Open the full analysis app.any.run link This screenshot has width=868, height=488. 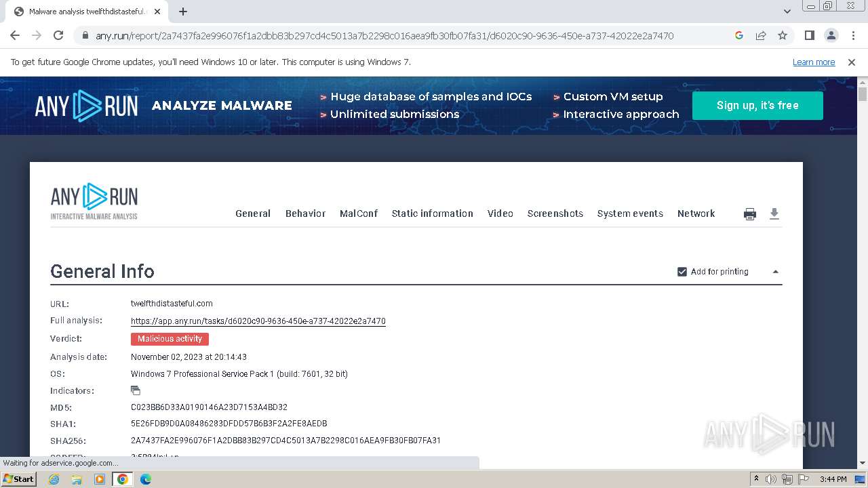(x=258, y=321)
